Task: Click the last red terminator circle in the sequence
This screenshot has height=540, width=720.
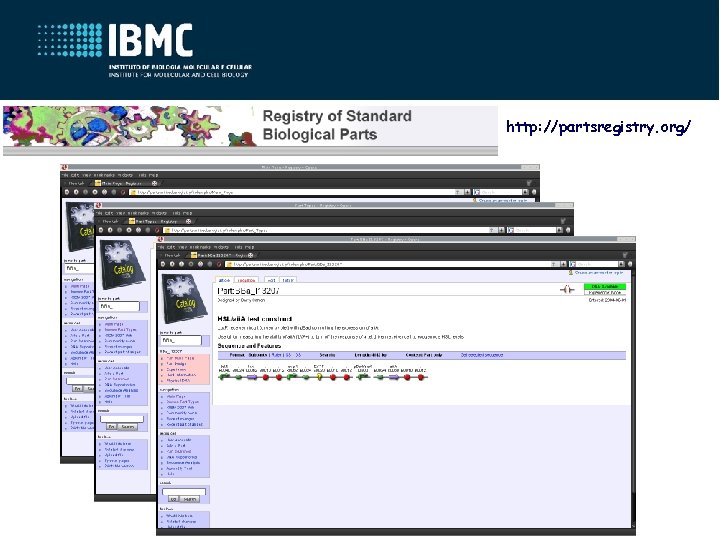Action: (x=421, y=377)
